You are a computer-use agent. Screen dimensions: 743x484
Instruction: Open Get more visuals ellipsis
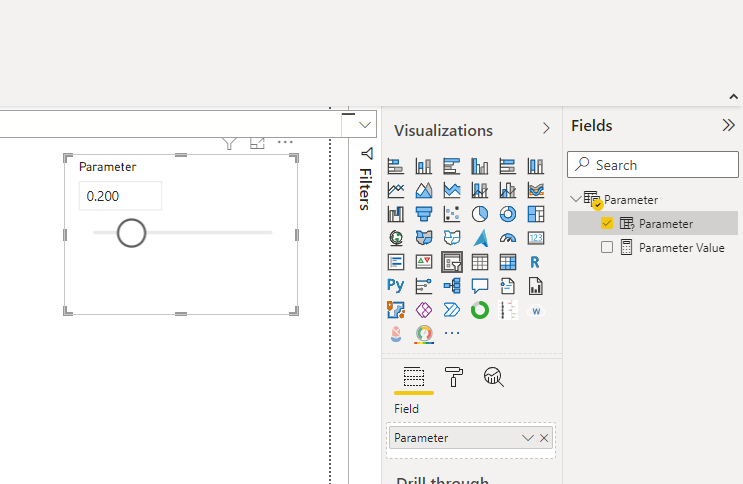[452, 333]
